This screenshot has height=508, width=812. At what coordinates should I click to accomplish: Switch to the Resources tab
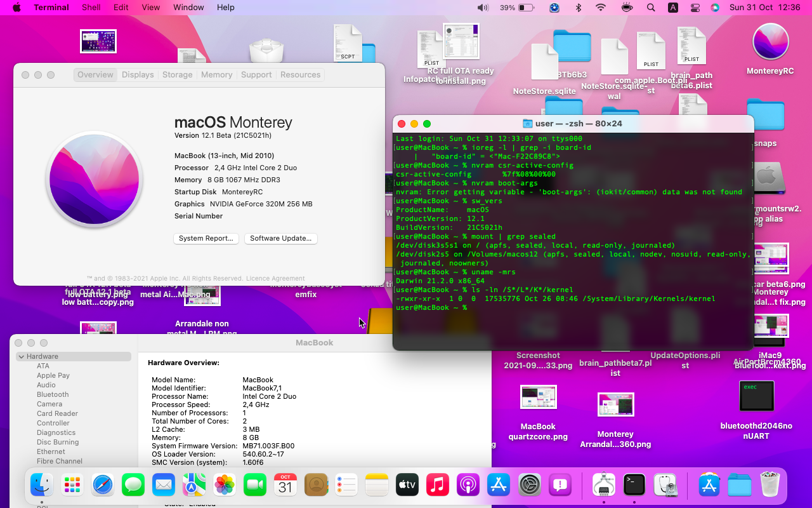coord(300,74)
